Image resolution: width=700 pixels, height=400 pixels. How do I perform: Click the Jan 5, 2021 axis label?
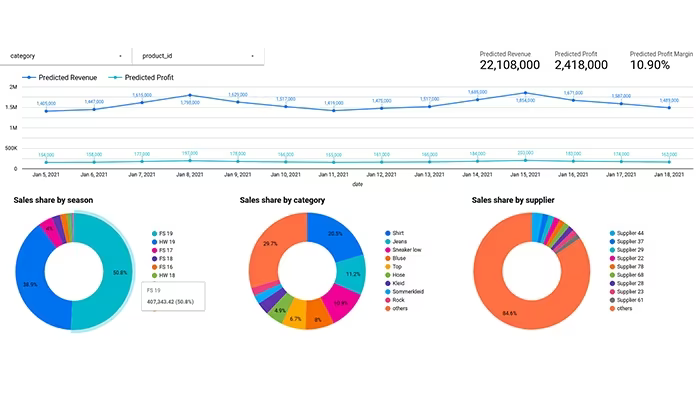(x=46, y=175)
